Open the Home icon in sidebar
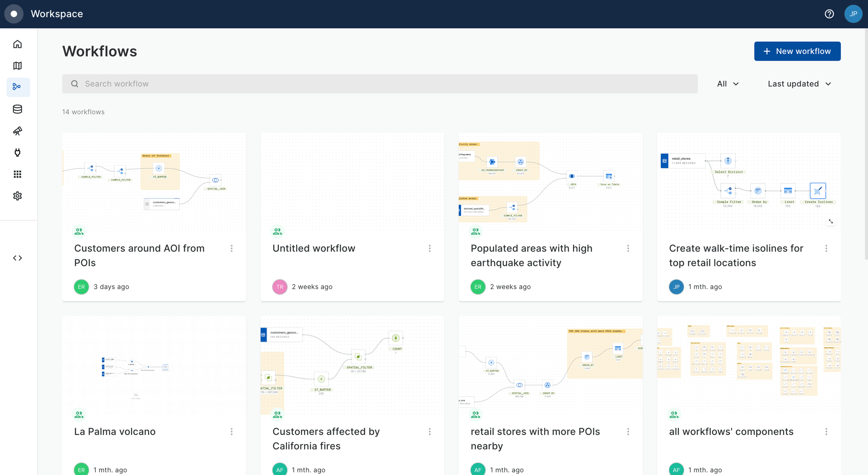 click(17, 44)
